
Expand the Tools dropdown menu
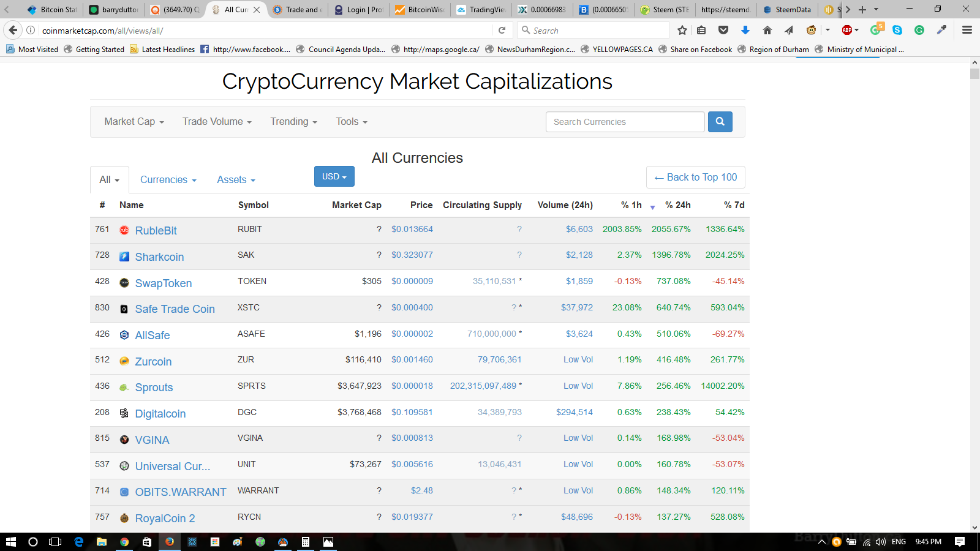tap(352, 122)
